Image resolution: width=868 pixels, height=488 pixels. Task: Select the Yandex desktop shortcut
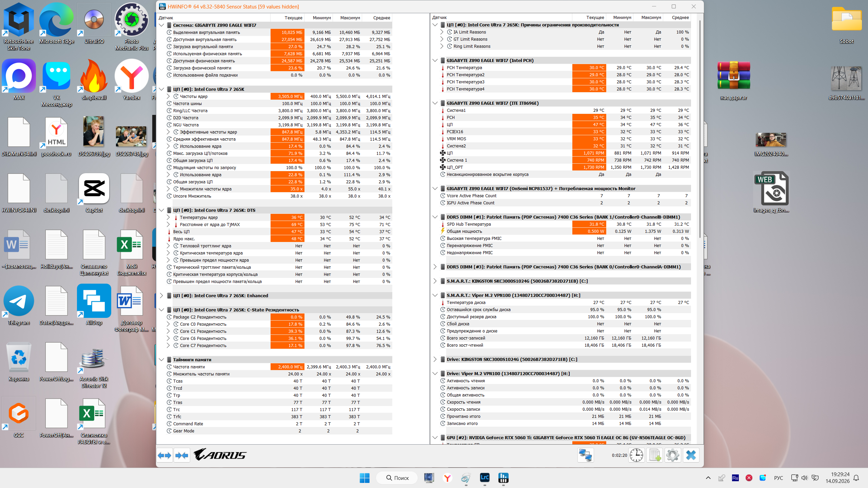[x=132, y=80]
